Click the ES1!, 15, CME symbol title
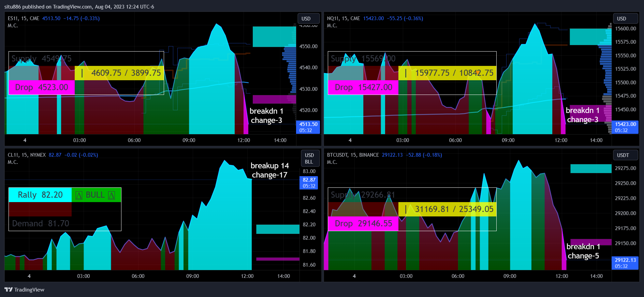The height and width of the screenshot is (297, 644). point(24,18)
